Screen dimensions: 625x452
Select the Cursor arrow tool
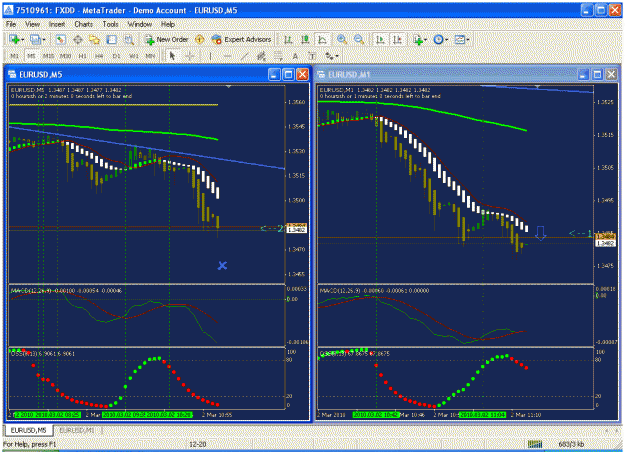(x=173, y=56)
